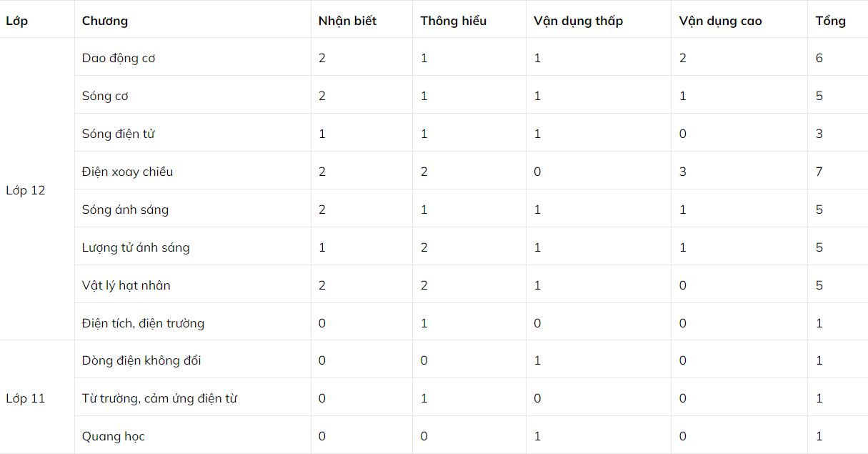The height and width of the screenshot is (454, 868).
Task: Select the "Tổng" column header
Action: click(830, 21)
